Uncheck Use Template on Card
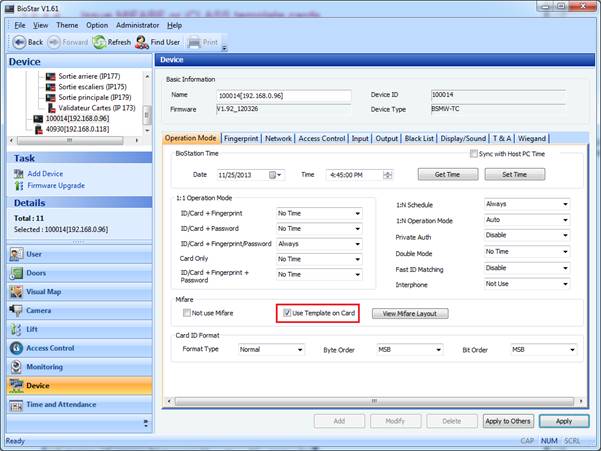The width and height of the screenshot is (601, 451). click(x=288, y=313)
